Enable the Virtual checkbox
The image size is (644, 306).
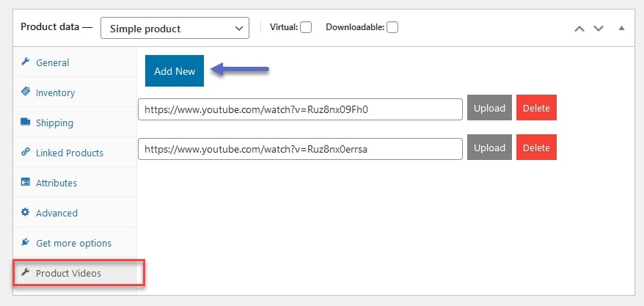click(x=306, y=28)
